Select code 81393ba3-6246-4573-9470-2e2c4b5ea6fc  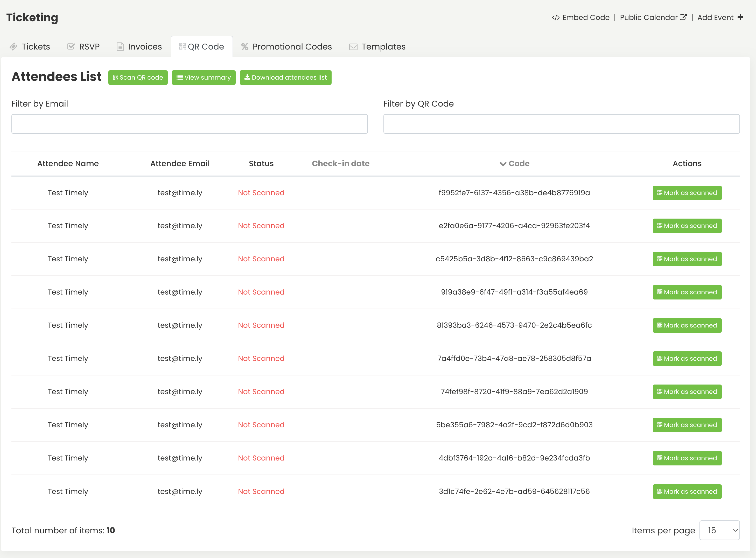514,325
